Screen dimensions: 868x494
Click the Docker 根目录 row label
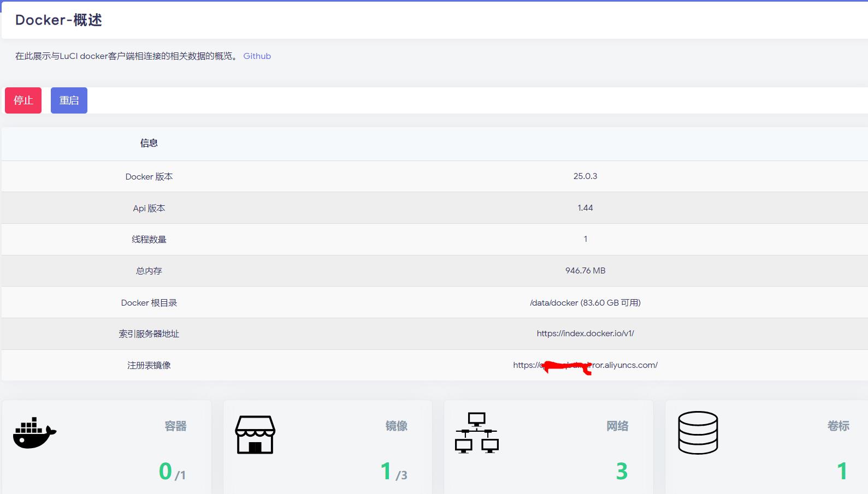coord(149,303)
